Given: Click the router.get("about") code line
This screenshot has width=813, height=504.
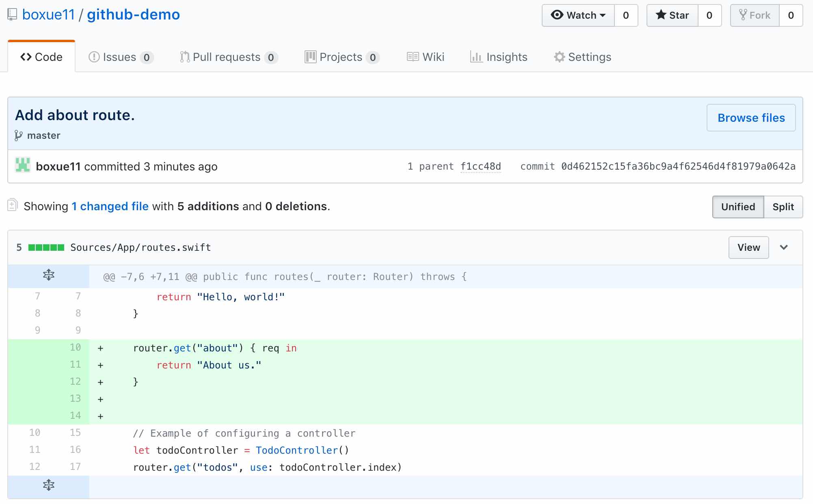Looking at the screenshot, I should [x=215, y=348].
